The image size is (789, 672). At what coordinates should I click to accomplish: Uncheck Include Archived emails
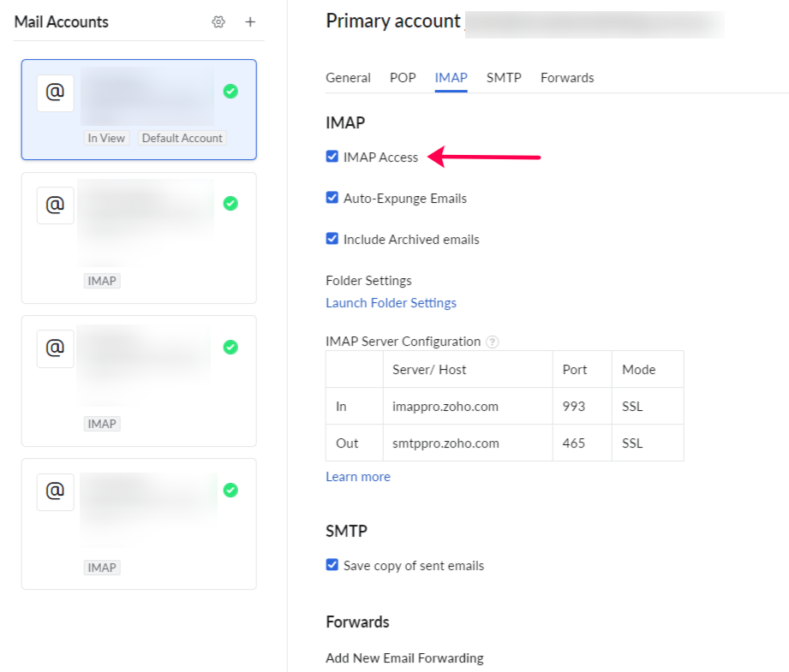[x=332, y=239]
